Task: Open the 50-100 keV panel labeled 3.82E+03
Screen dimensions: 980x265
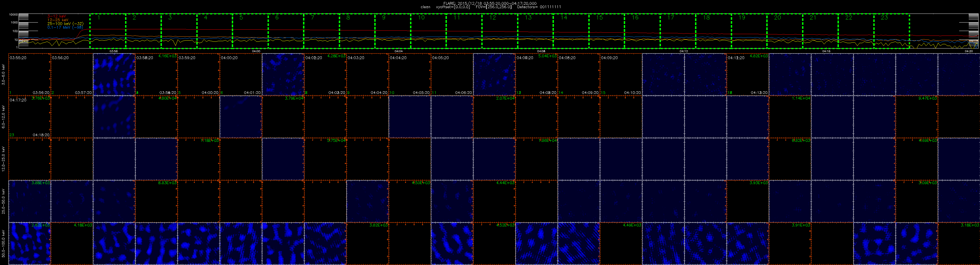Action: coord(367,244)
